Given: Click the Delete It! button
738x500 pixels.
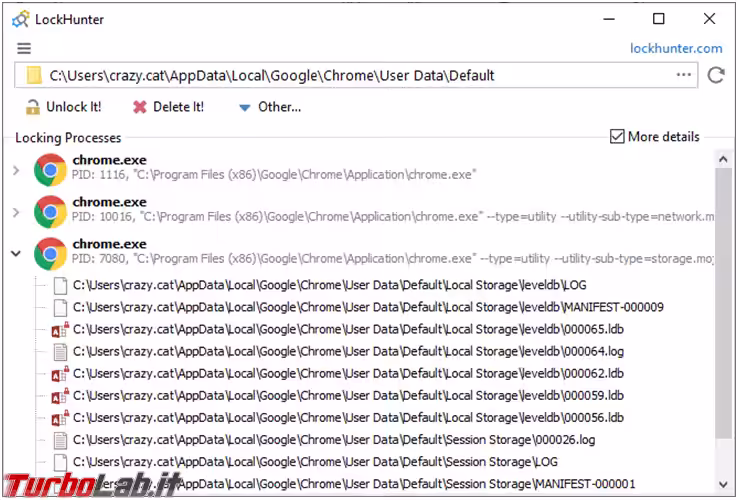Looking at the screenshot, I should [x=169, y=107].
